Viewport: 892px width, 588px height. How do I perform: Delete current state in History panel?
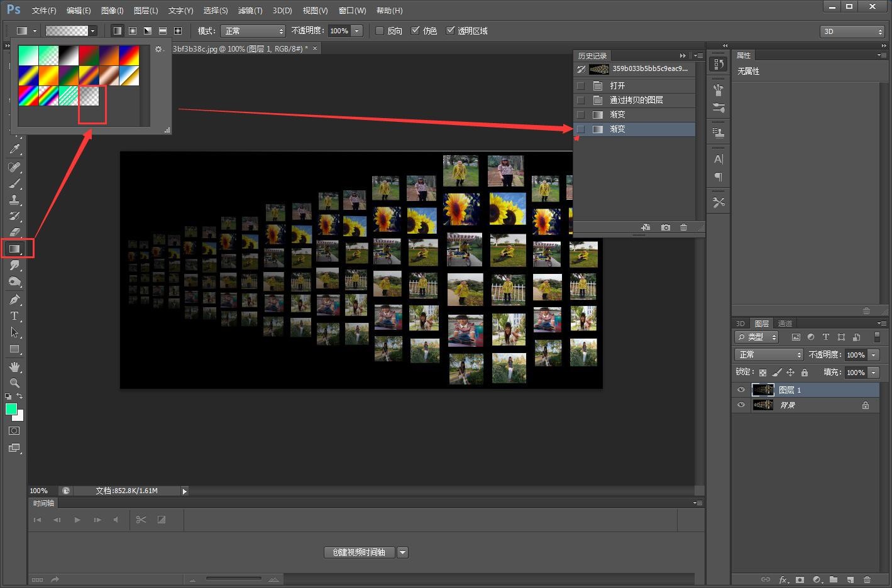[x=684, y=227]
